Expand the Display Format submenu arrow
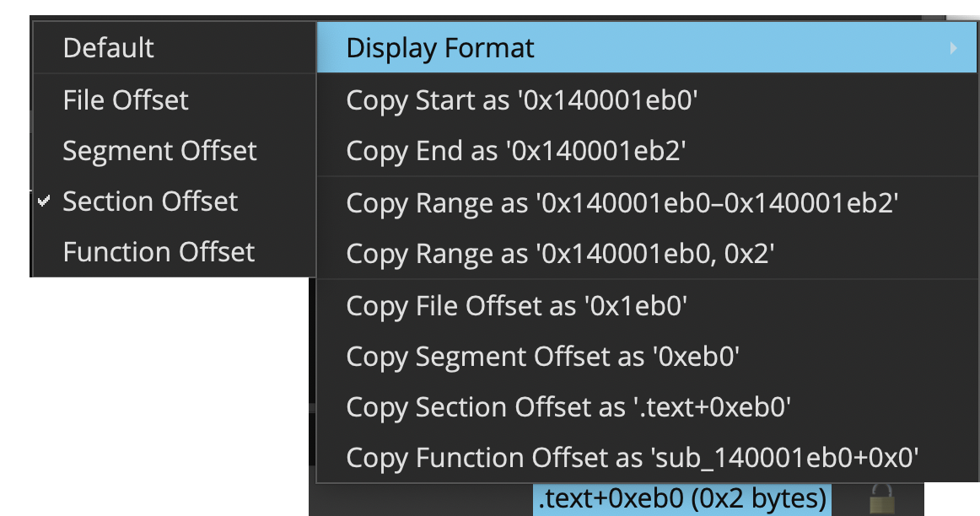 (x=953, y=48)
